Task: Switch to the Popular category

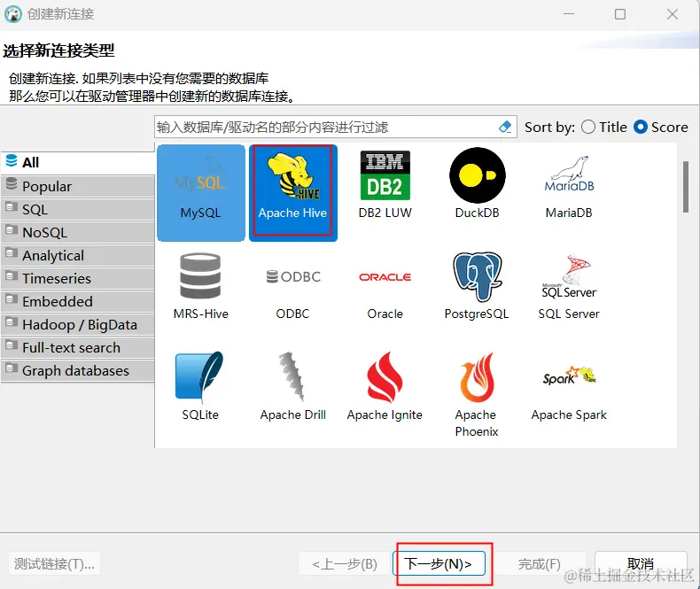Action: pos(78,186)
